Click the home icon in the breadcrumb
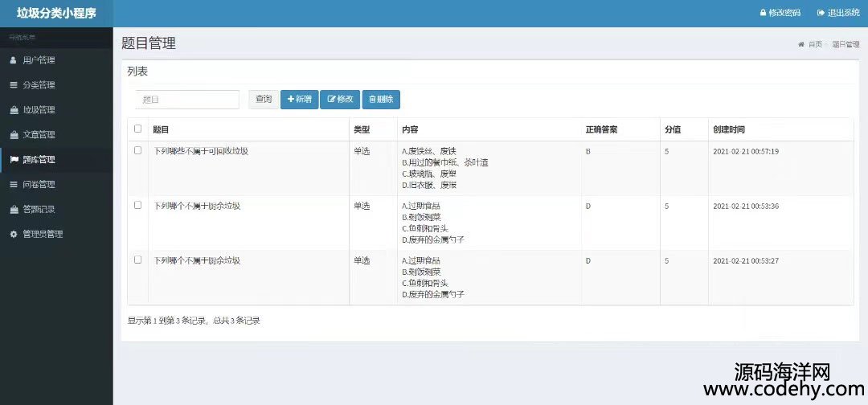The height and width of the screenshot is (405, 868). point(801,44)
